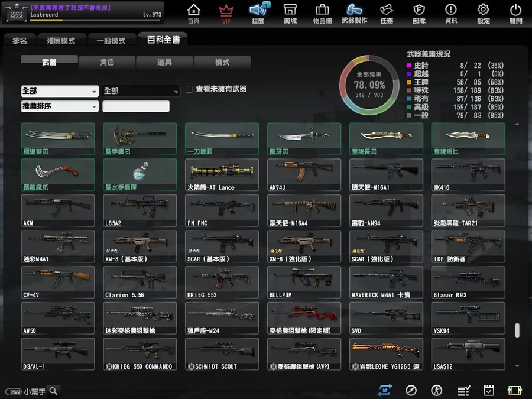Open the 提醒 notification speaker icon
The height and width of the screenshot is (399, 532).
click(x=258, y=14)
